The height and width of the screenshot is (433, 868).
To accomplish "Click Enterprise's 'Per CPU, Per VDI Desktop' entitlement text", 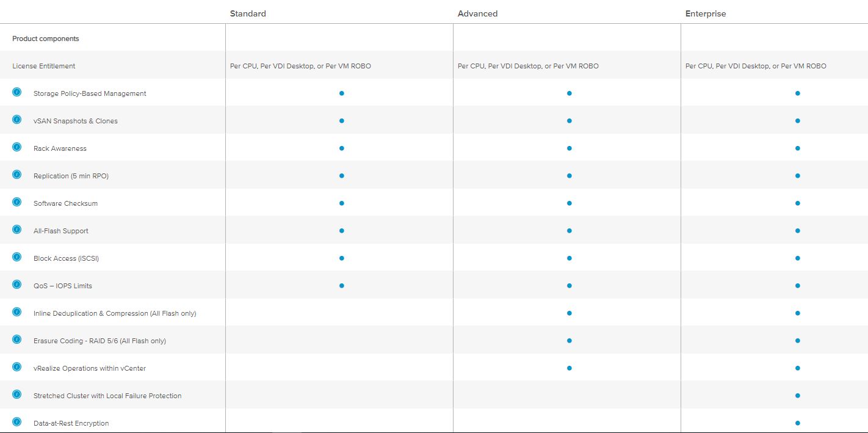I will (756, 66).
